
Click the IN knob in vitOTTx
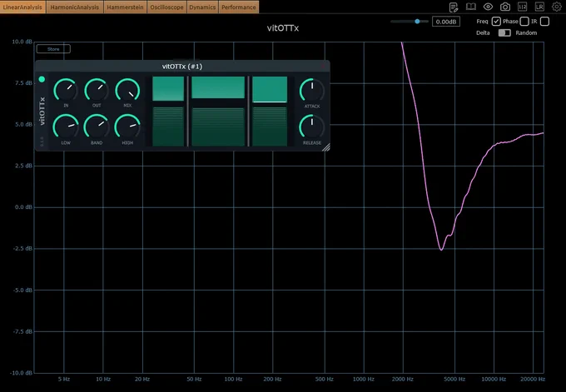coord(66,90)
